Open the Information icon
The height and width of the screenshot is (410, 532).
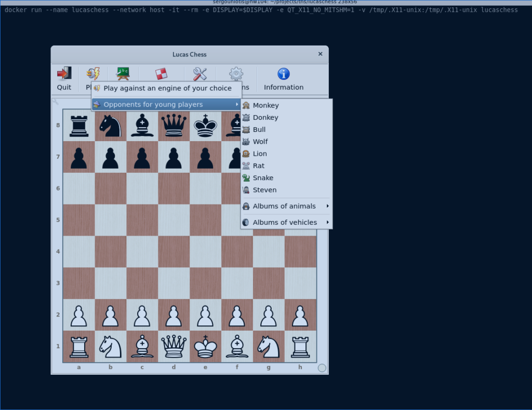(x=284, y=74)
